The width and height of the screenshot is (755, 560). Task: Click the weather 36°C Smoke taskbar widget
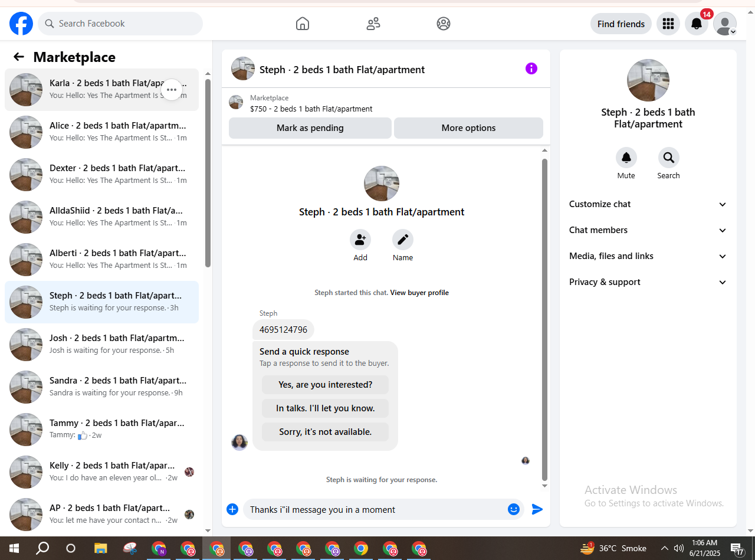tap(613, 548)
